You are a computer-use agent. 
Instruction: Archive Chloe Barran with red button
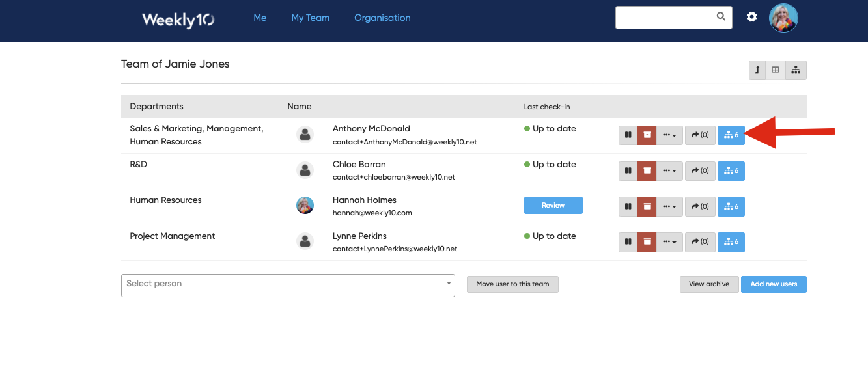point(647,170)
